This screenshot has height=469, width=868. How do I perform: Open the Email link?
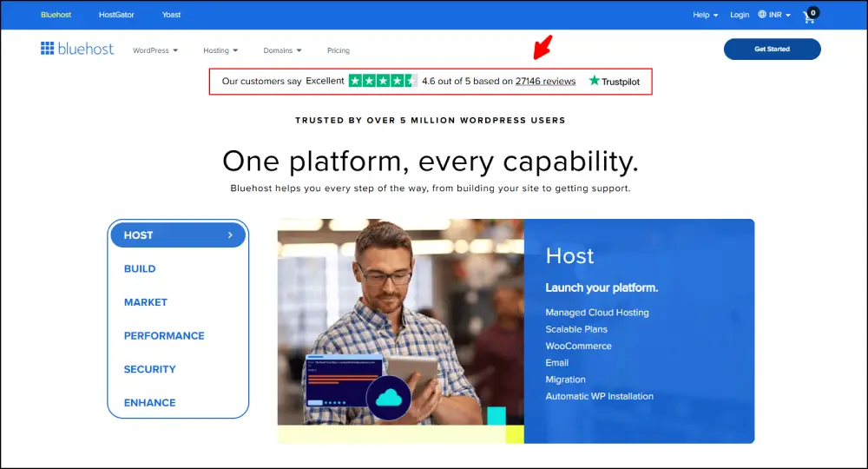click(x=557, y=363)
